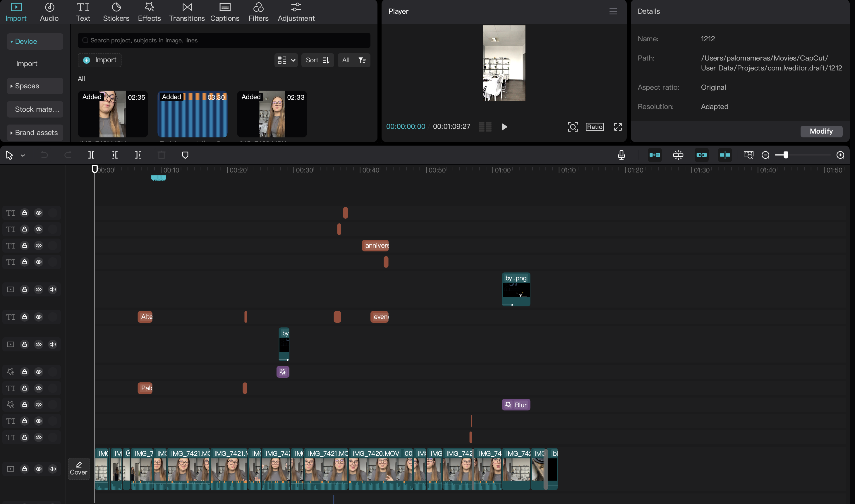855x504 pixels.
Task: Click the microphone record voiceover icon
Action: click(x=621, y=155)
